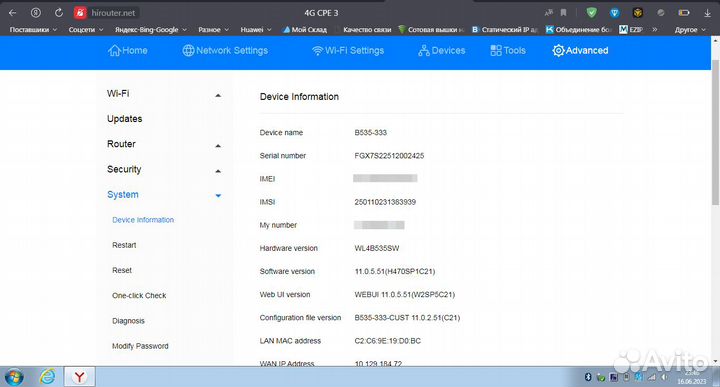The image size is (720, 387).
Task: Open the Мой Склад bookmark
Action: coord(305,29)
